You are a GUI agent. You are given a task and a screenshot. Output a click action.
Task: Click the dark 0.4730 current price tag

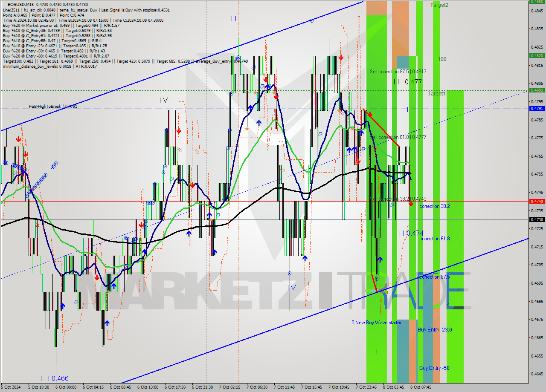click(x=536, y=219)
